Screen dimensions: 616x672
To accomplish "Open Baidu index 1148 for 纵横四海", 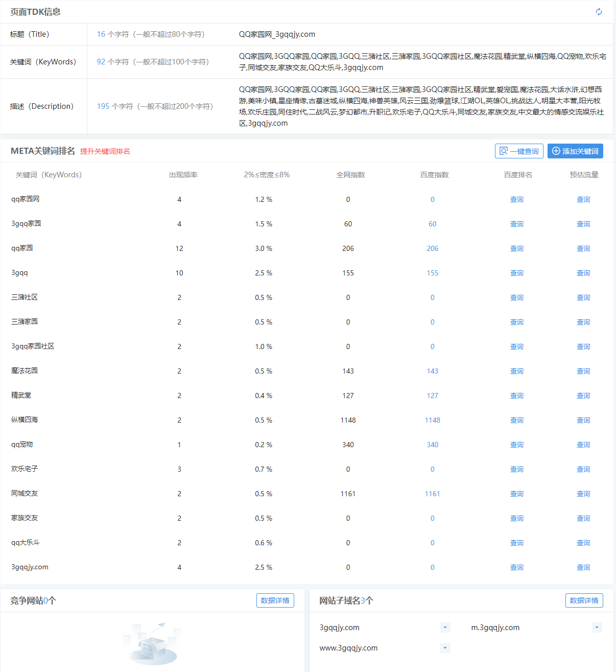I will pyautogui.click(x=433, y=420).
